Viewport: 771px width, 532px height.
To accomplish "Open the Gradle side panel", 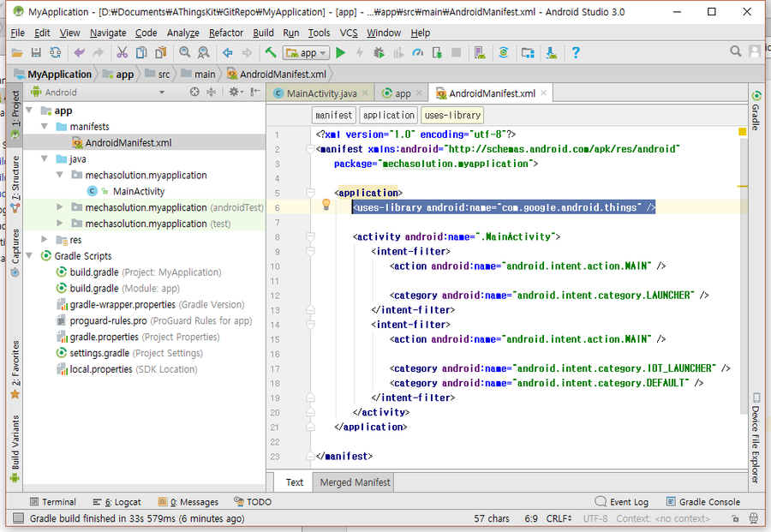I will (756, 111).
